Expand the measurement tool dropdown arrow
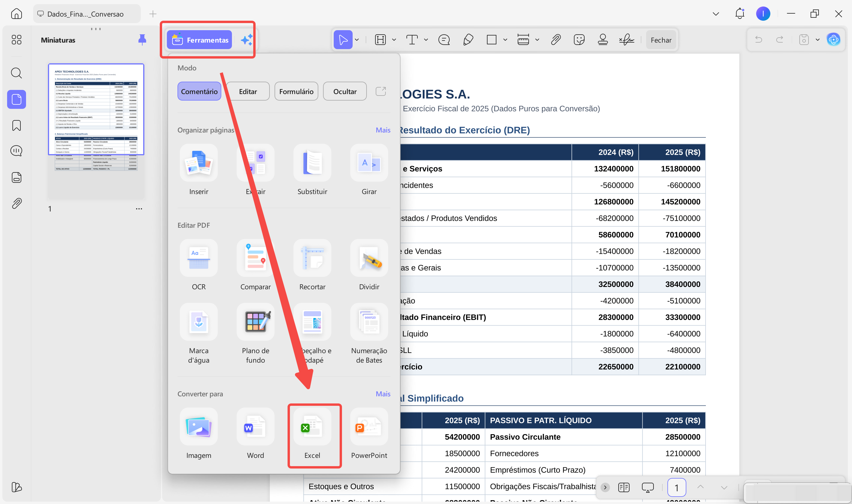This screenshot has height=504, width=852. coord(537,40)
